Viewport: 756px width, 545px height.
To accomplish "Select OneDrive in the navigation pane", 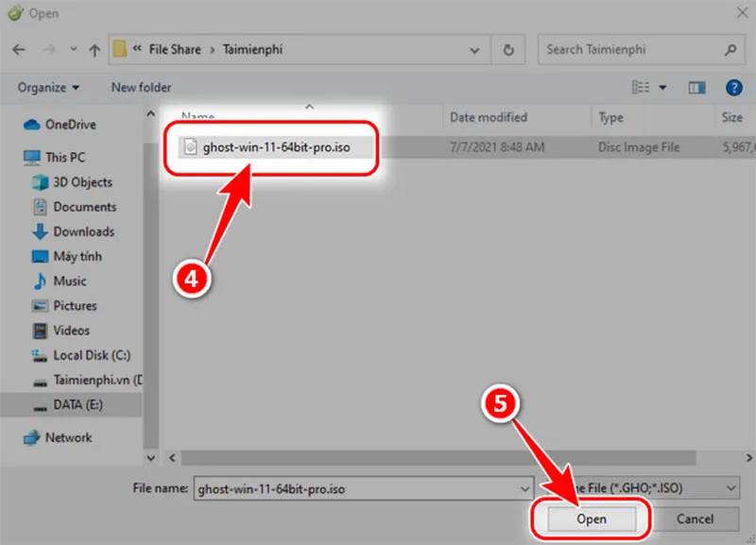I will click(x=70, y=125).
